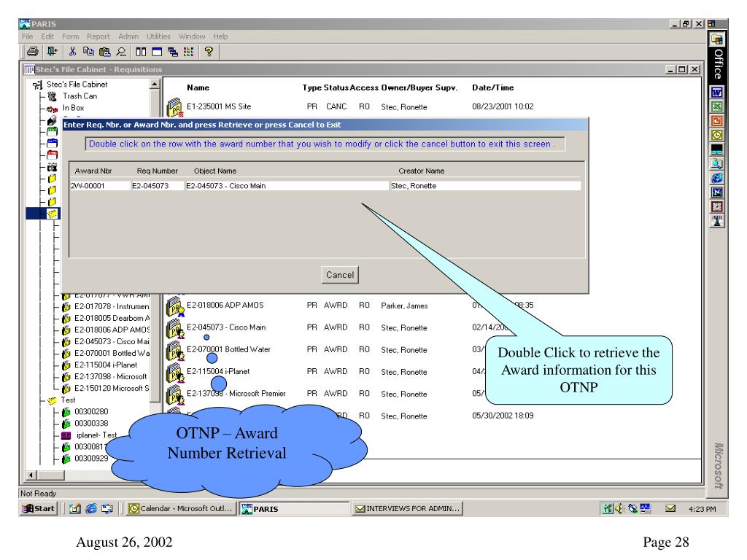Click the Paste clipboard icon
This screenshot has width=747, height=560.
pos(105,52)
